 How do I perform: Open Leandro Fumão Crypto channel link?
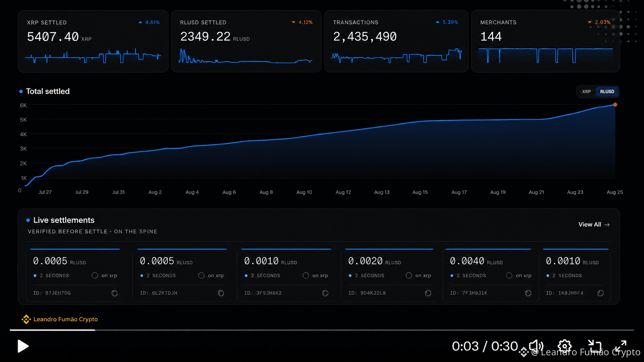(65, 319)
